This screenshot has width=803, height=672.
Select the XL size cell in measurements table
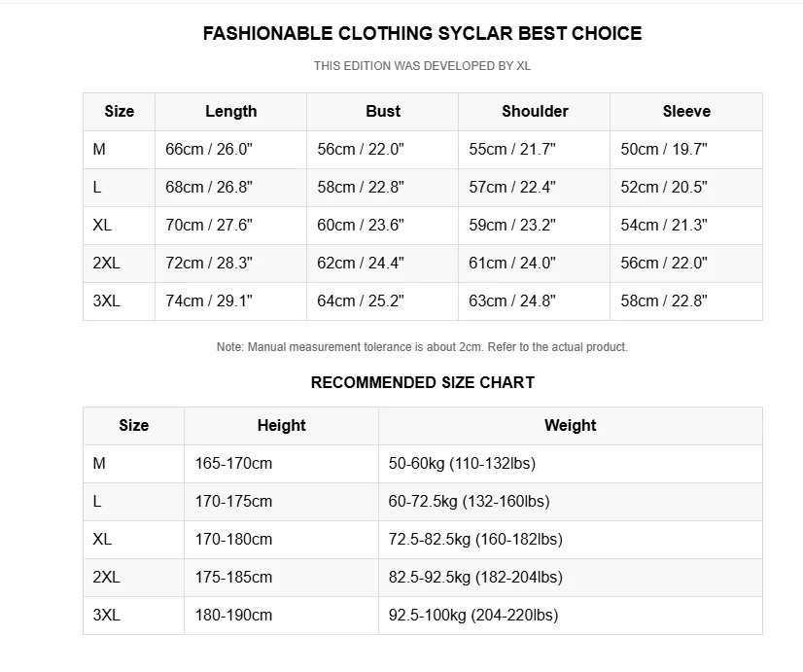(x=119, y=226)
